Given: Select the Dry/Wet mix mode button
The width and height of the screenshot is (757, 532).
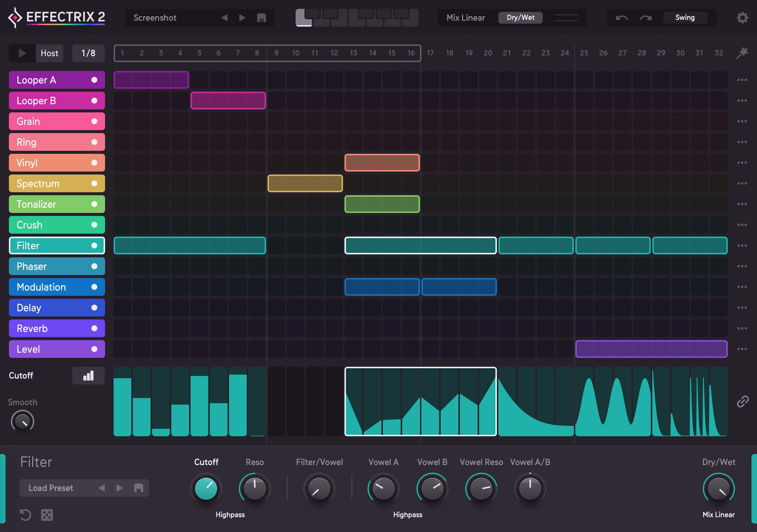Looking at the screenshot, I should tap(518, 18).
